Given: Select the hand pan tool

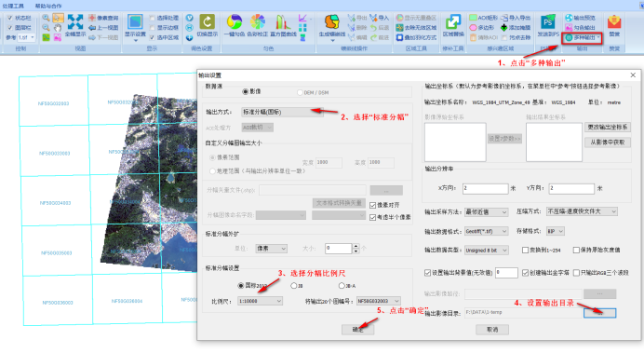Looking at the screenshot, I should tap(58, 28).
